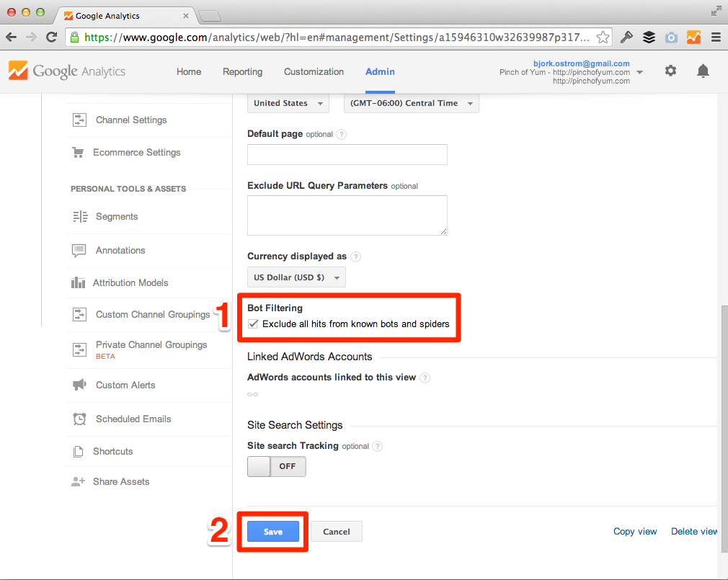Click the secure padlock in address bar

tap(74, 37)
